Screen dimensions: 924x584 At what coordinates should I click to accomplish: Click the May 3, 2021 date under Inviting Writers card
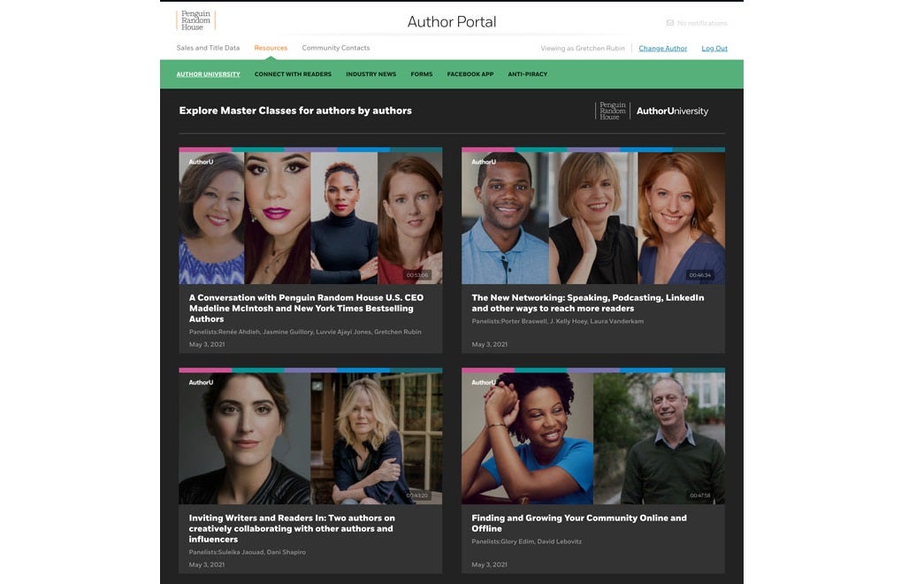tap(207, 565)
